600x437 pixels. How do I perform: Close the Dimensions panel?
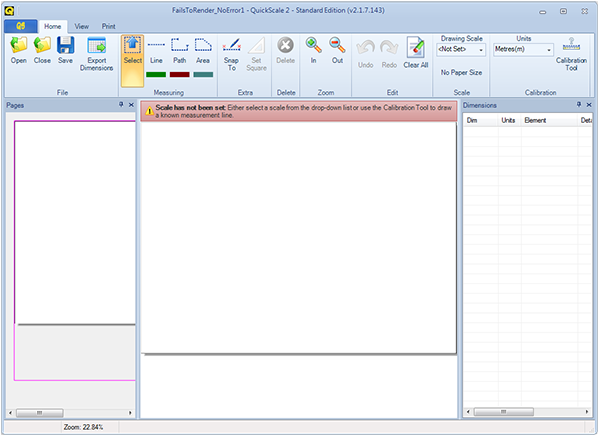pyautogui.click(x=589, y=104)
